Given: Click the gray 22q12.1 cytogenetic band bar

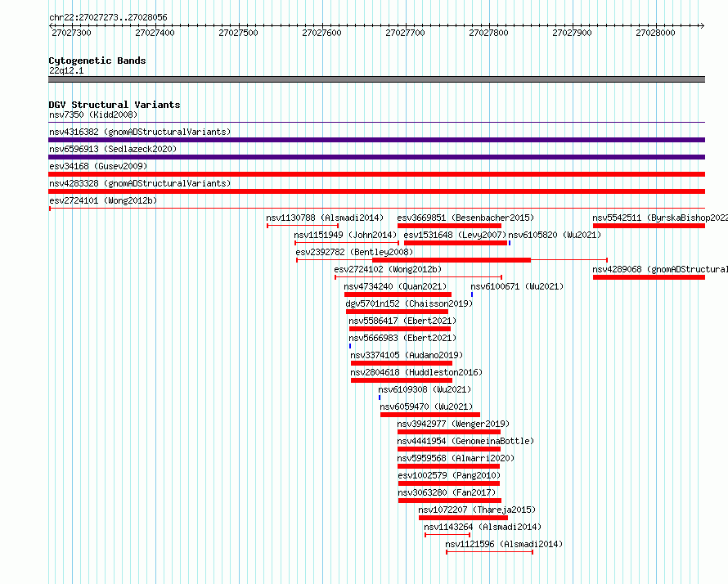Looking at the screenshot, I should [376, 79].
